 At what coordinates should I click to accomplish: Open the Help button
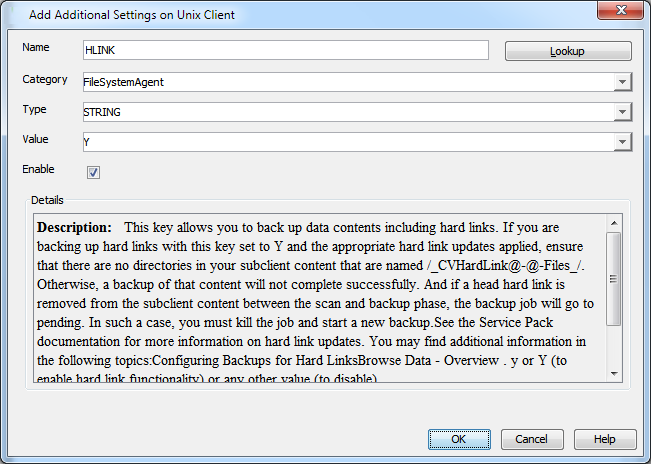(604, 439)
